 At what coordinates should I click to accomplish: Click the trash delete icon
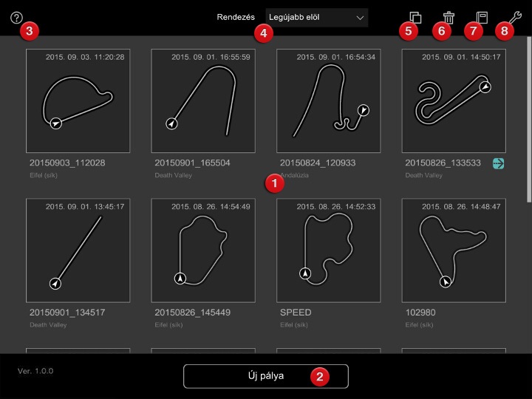pyautogui.click(x=449, y=17)
